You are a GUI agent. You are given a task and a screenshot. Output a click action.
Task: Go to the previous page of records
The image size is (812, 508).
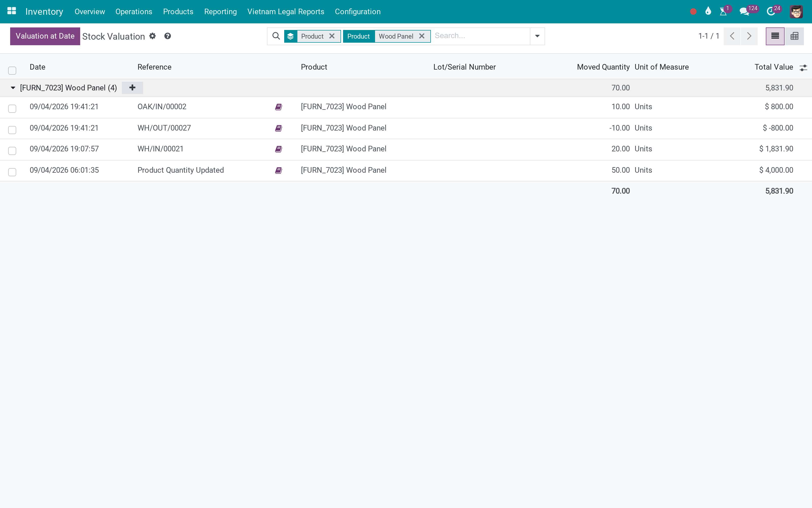point(732,36)
